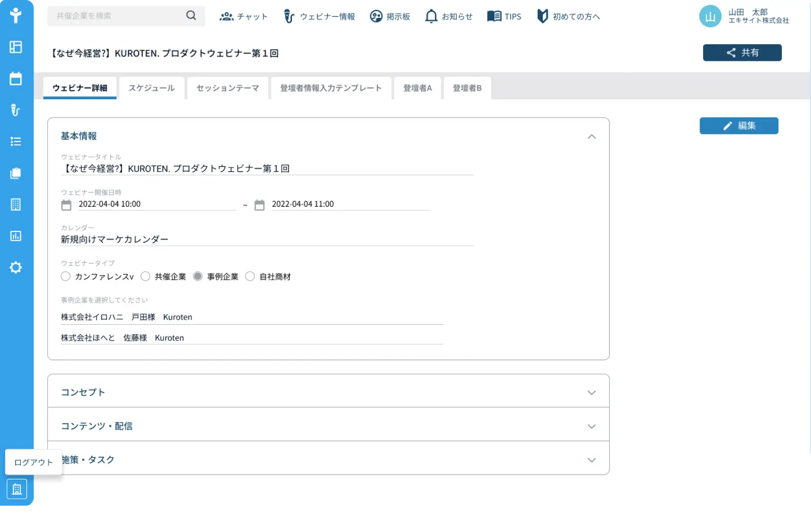
Task: Switch to the 登壇者B tab
Action: coord(467,88)
